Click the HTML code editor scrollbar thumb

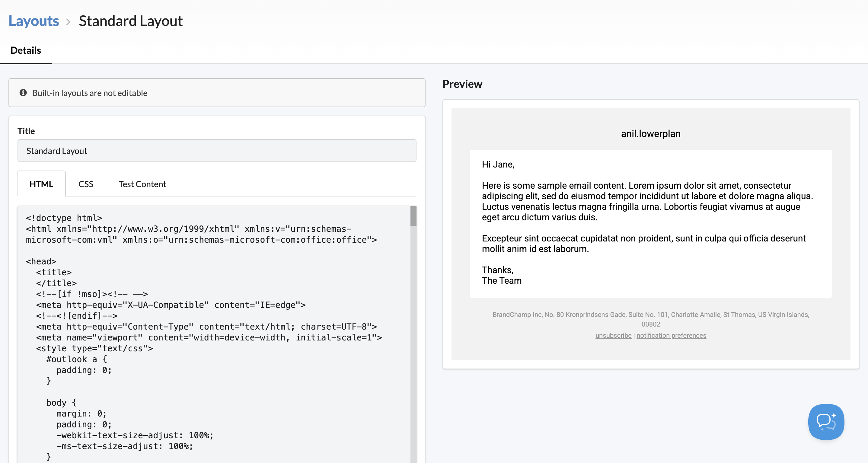(x=413, y=216)
